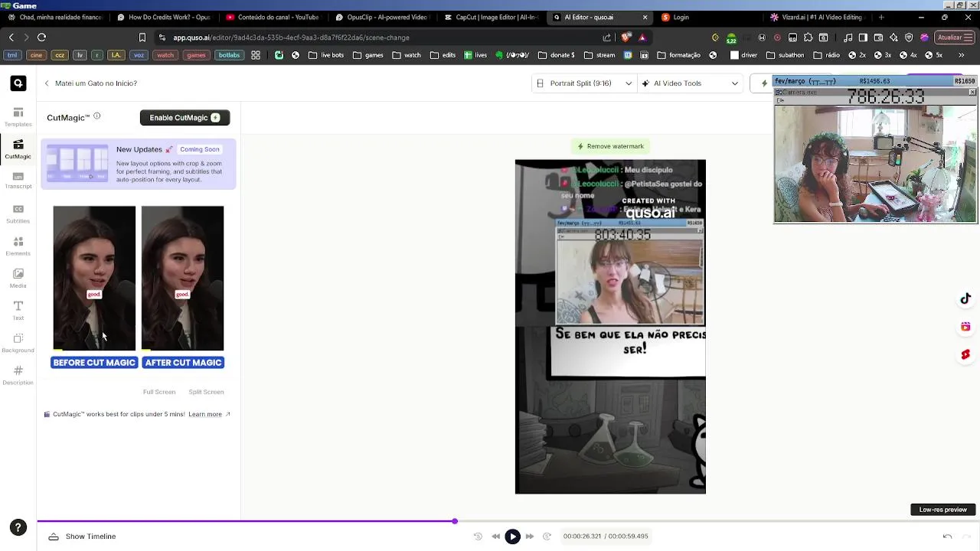
Task: Click the purple timeline progress handle
Action: click(x=454, y=521)
